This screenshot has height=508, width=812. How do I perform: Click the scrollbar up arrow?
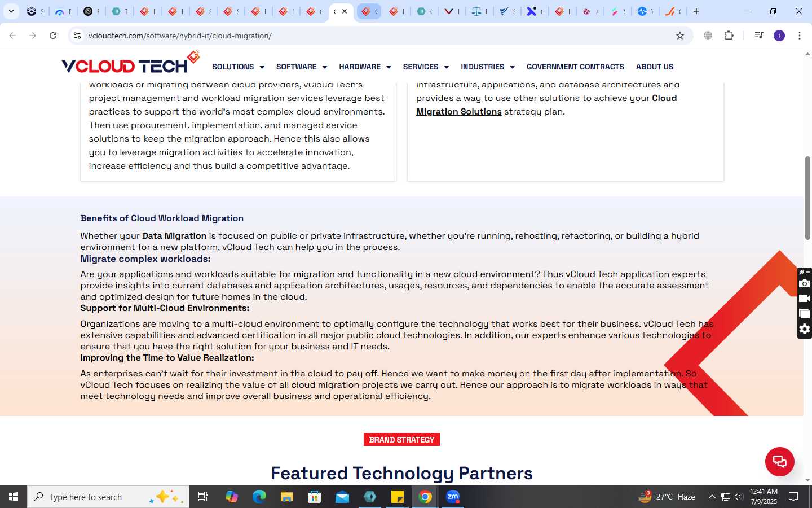pyautogui.click(x=807, y=54)
